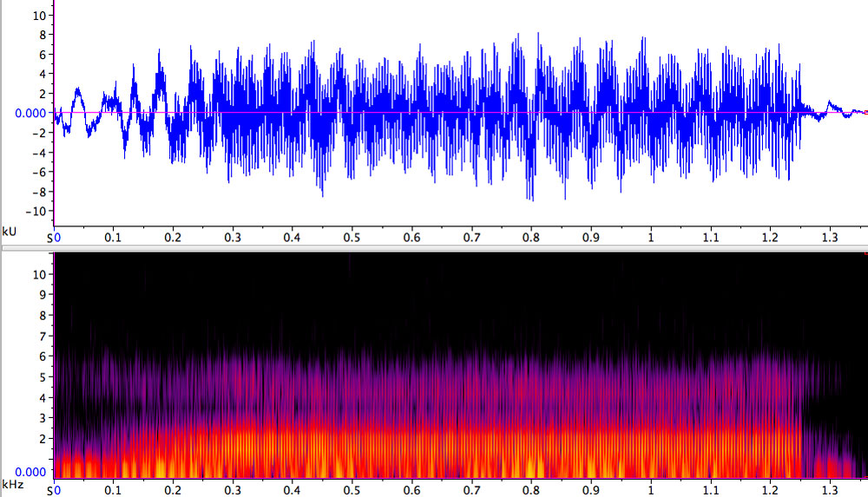Click 0.5 on the waveform time axis

pos(352,238)
